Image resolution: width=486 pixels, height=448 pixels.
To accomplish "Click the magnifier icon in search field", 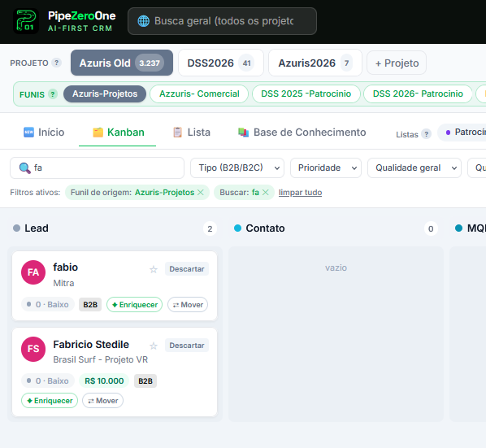I will (x=24, y=168).
